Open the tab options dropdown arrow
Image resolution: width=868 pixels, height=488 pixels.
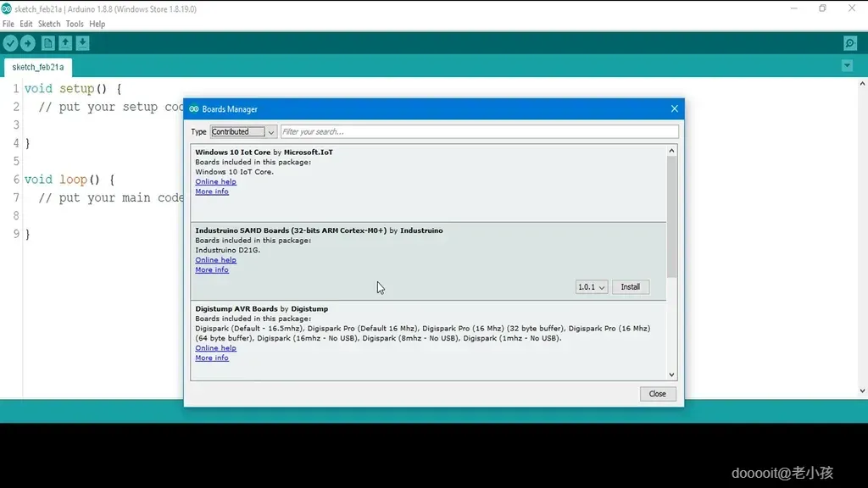(x=847, y=66)
